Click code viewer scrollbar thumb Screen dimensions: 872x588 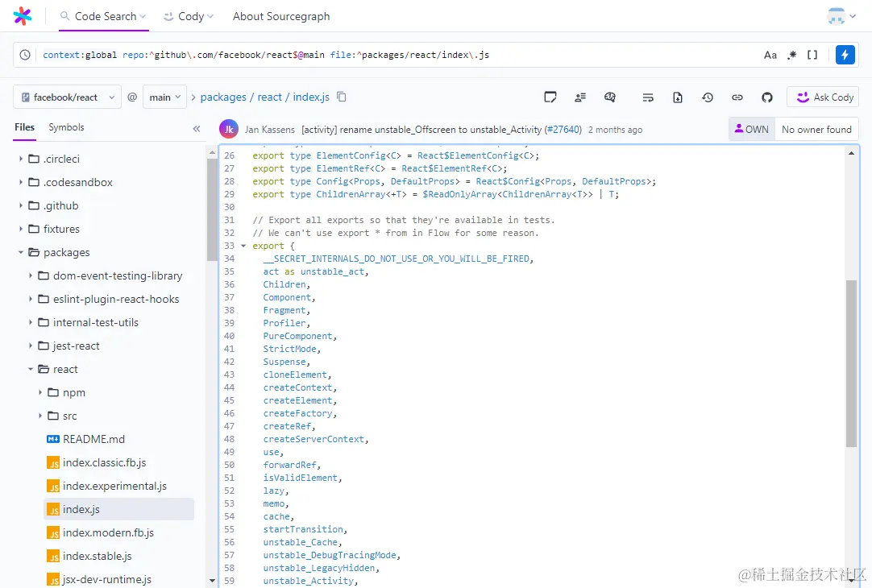(851, 363)
